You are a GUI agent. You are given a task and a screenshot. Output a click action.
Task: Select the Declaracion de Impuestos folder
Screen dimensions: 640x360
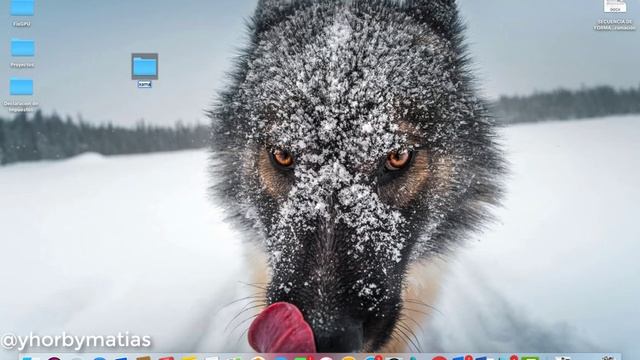22,87
